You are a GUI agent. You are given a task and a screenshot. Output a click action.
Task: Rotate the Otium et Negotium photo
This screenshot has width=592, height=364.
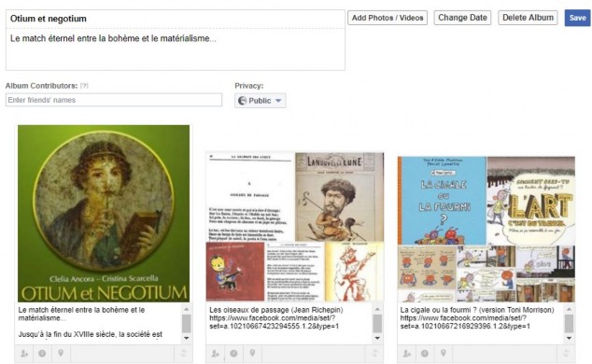tap(183, 354)
